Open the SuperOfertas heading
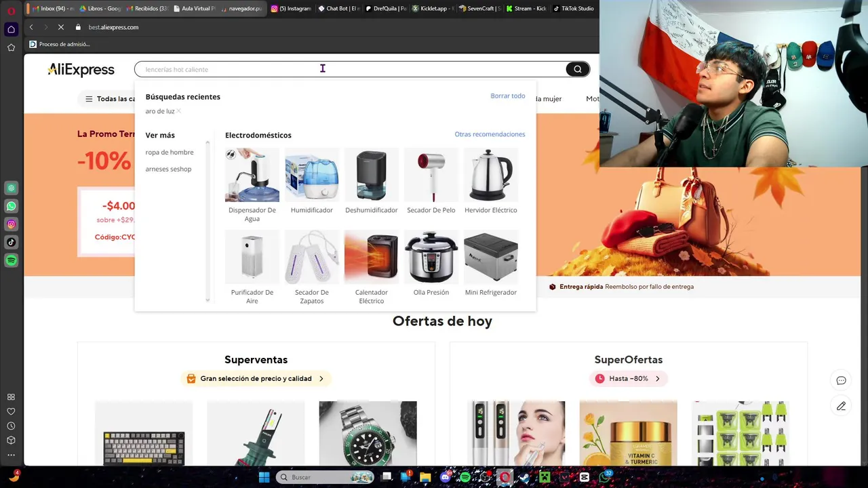The width and height of the screenshot is (868, 488). 629,360
